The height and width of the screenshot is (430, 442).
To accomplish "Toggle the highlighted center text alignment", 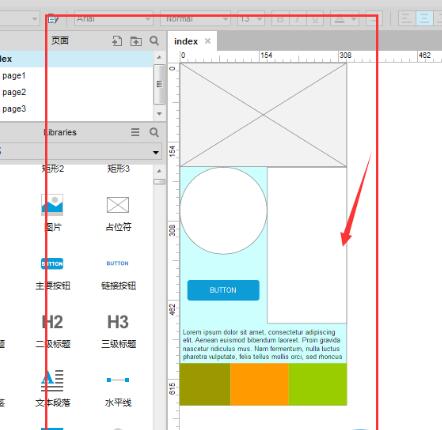I will (424, 18).
